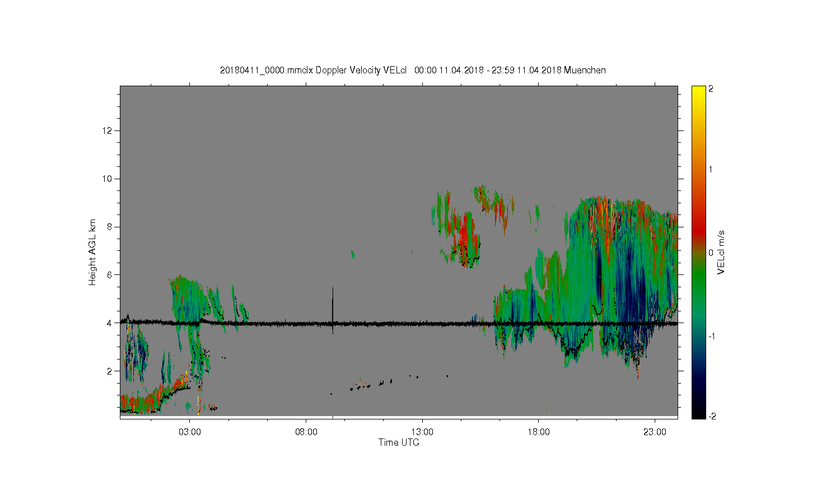The image size is (840, 504).
Task: Select the 'Time UTC' axis label
Action: point(399,442)
